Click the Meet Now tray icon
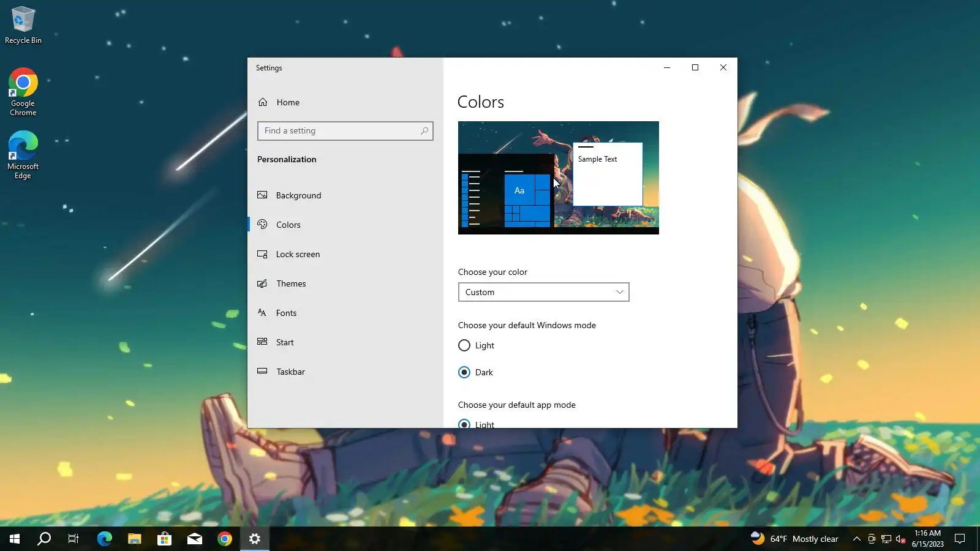Screen dimensions: 980x551 click(872, 539)
